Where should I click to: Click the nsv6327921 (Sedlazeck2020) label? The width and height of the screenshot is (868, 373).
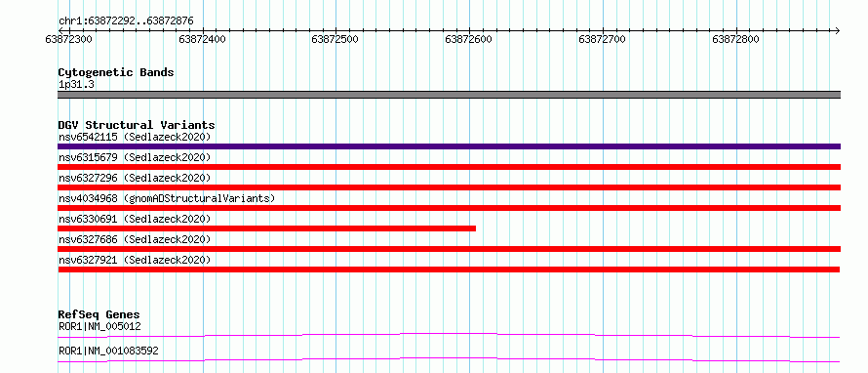point(135,260)
